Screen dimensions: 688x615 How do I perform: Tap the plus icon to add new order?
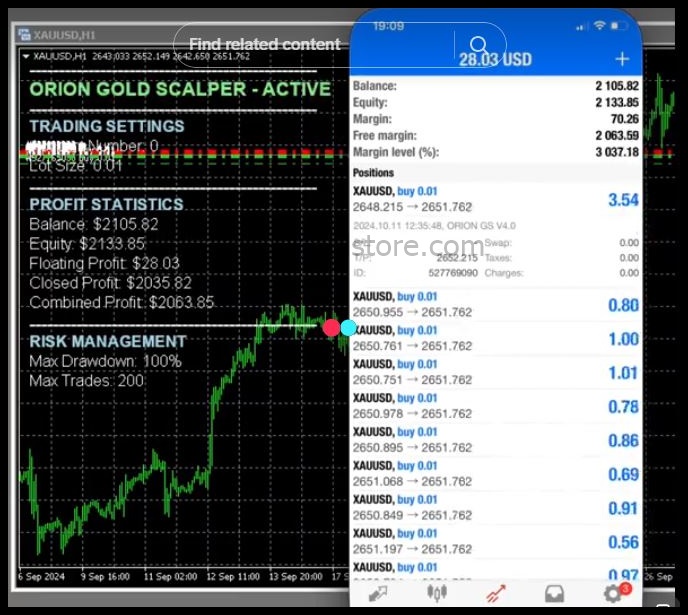pyautogui.click(x=622, y=59)
